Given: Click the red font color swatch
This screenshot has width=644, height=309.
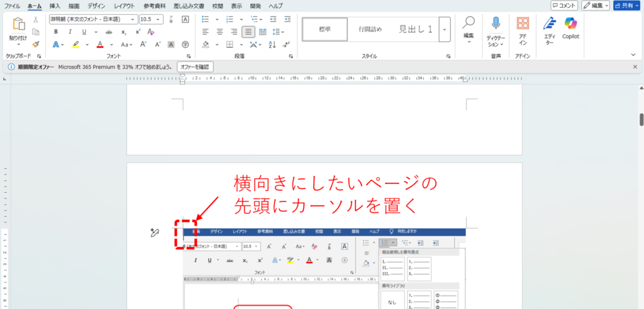Looking at the screenshot, I should [x=99, y=45].
